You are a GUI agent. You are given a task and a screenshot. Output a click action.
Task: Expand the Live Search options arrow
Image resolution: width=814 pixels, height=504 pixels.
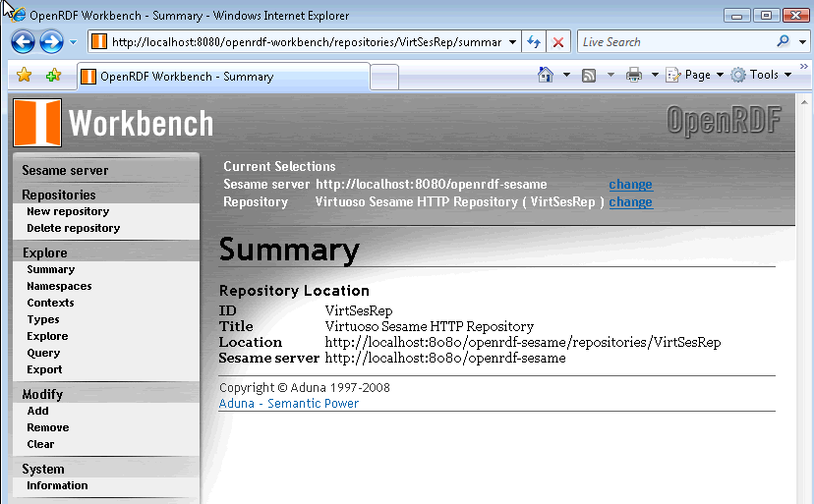click(800, 42)
